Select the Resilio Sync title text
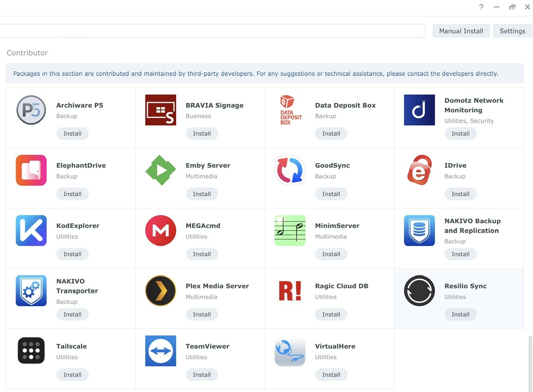 466,286
